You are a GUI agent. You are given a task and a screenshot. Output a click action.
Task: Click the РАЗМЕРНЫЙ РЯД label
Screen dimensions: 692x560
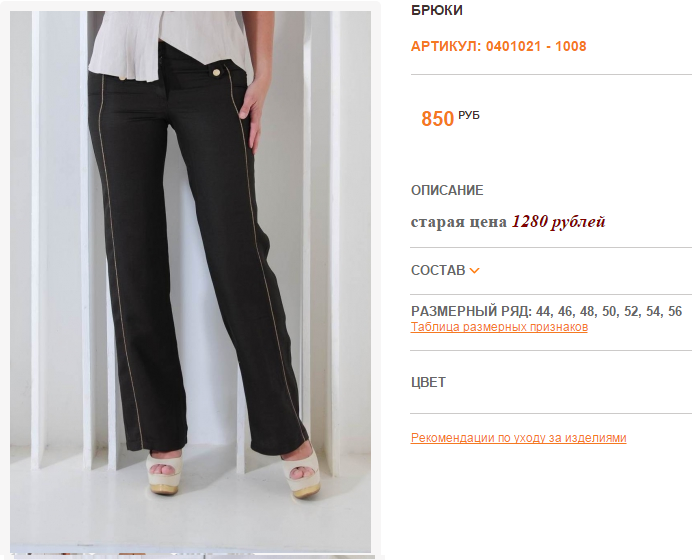click(471, 312)
